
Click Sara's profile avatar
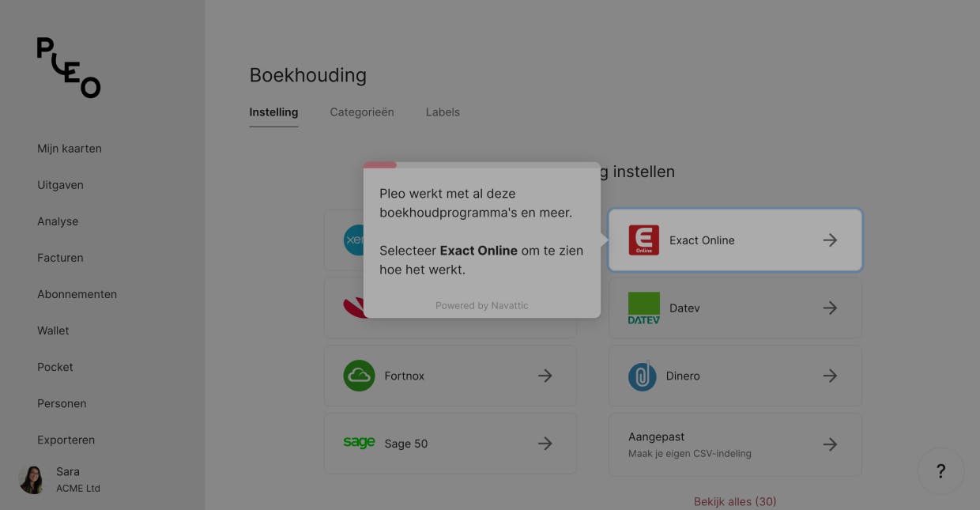32,479
